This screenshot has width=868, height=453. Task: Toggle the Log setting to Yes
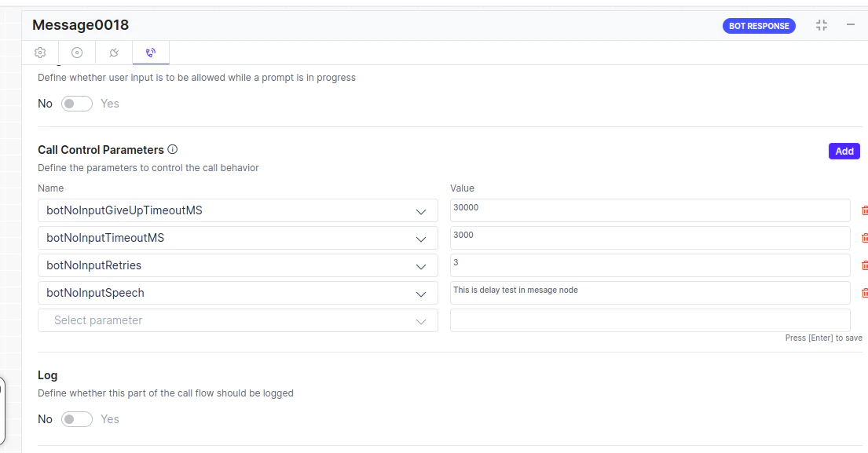click(76, 418)
